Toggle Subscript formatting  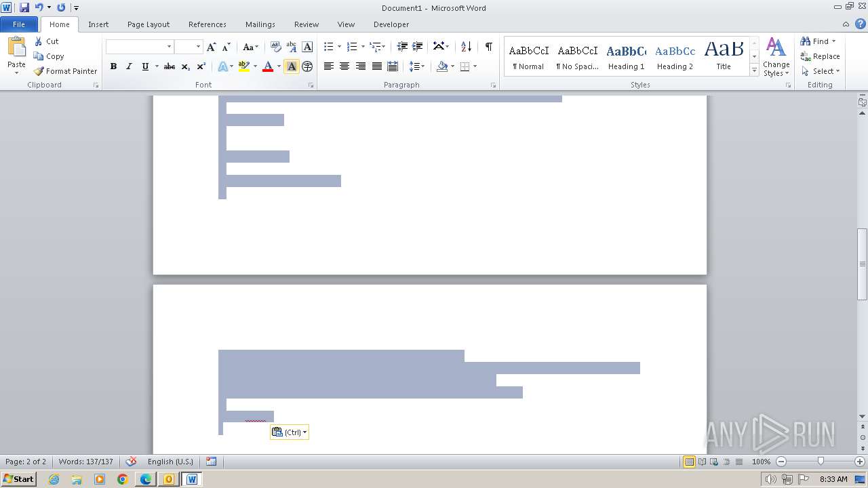click(185, 66)
